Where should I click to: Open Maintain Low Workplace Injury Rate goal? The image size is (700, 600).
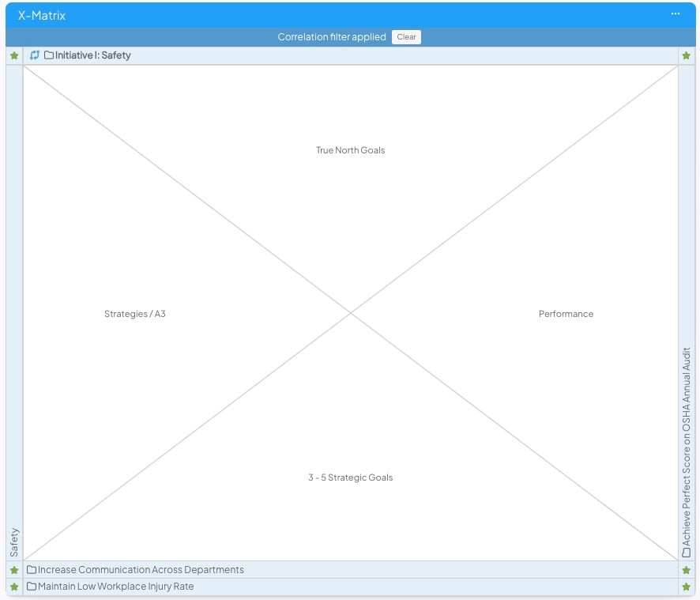tap(115, 587)
